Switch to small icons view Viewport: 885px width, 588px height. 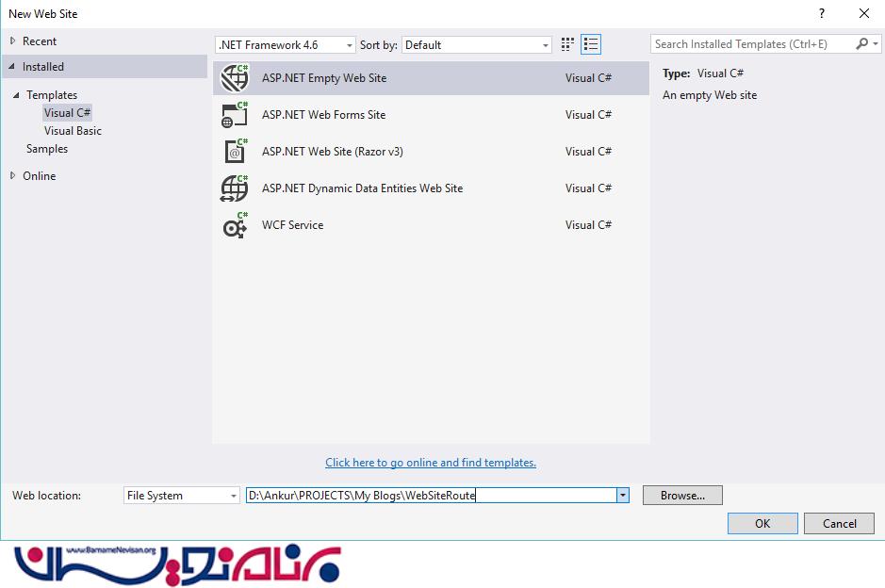pyautogui.click(x=567, y=44)
